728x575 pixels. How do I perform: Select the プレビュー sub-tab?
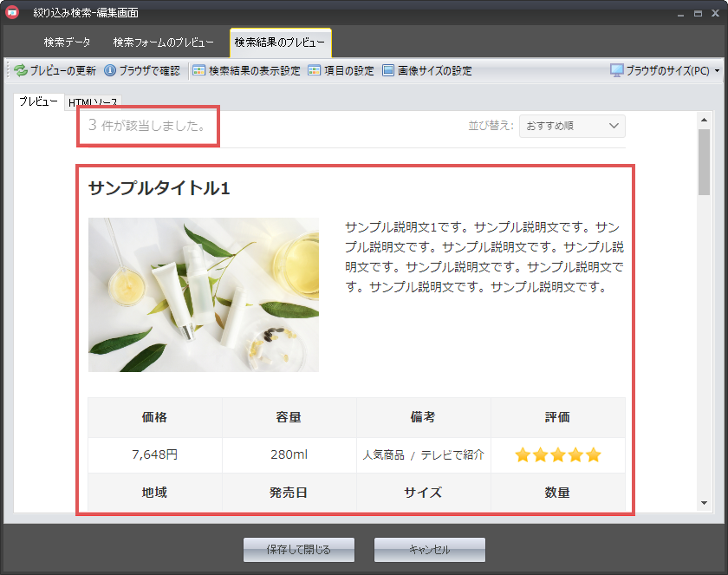pos(38,101)
